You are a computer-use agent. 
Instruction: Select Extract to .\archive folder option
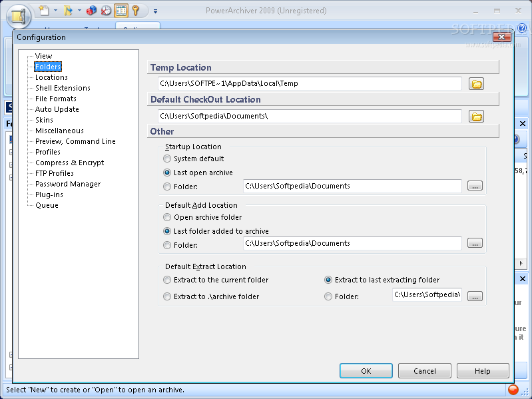pyautogui.click(x=211, y=296)
